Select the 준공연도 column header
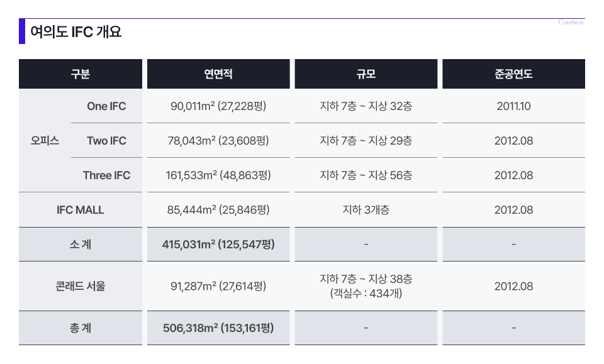 (x=513, y=74)
